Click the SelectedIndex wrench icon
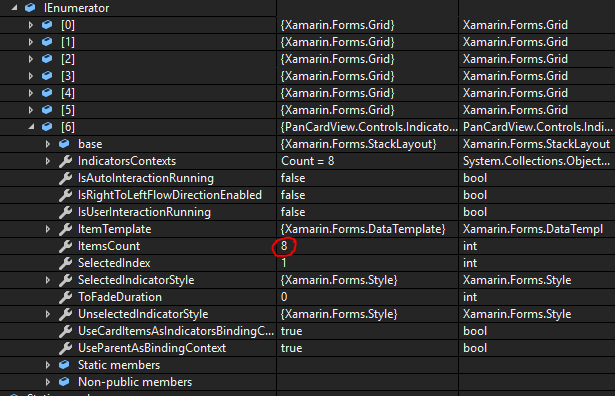Image resolution: width=615 pixels, height=396 pixels. [x=66, y=263]
